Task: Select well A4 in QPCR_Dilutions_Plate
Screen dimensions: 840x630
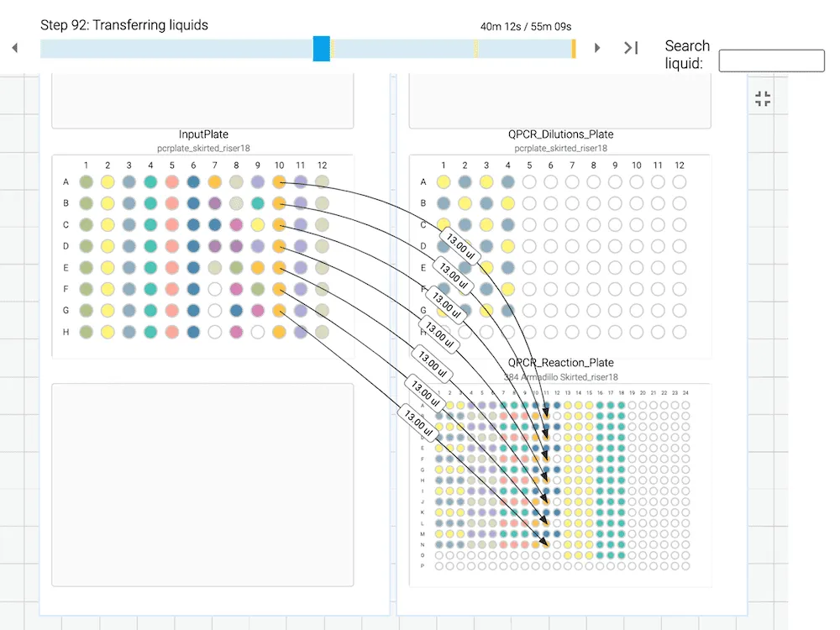Action: tap(508, 181)
